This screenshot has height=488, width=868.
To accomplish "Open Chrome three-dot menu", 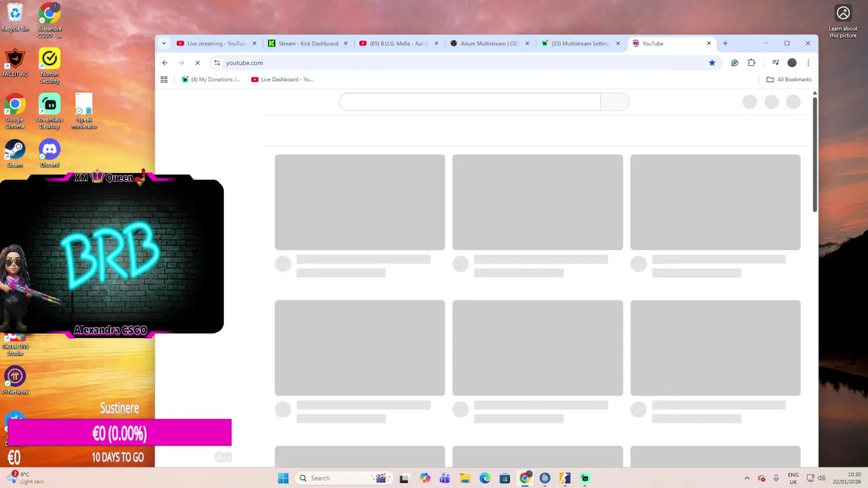I will point(808,62).
